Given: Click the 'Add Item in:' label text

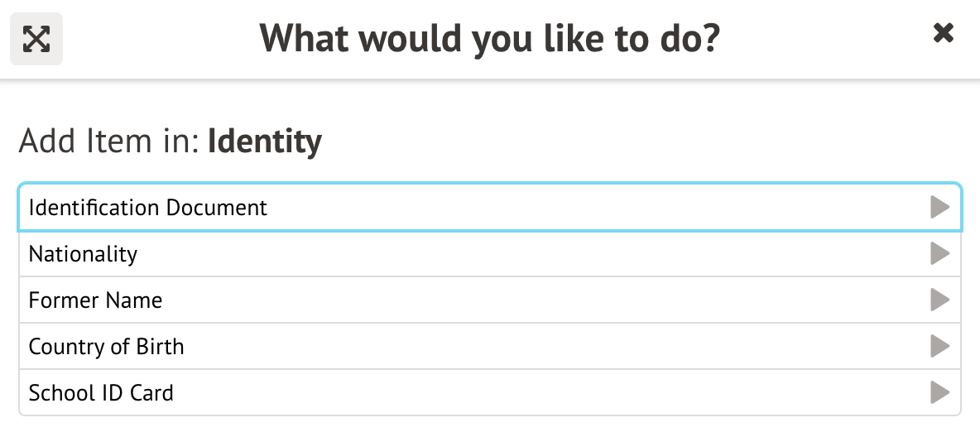Looking at the screenshot, I should point(108,142).
